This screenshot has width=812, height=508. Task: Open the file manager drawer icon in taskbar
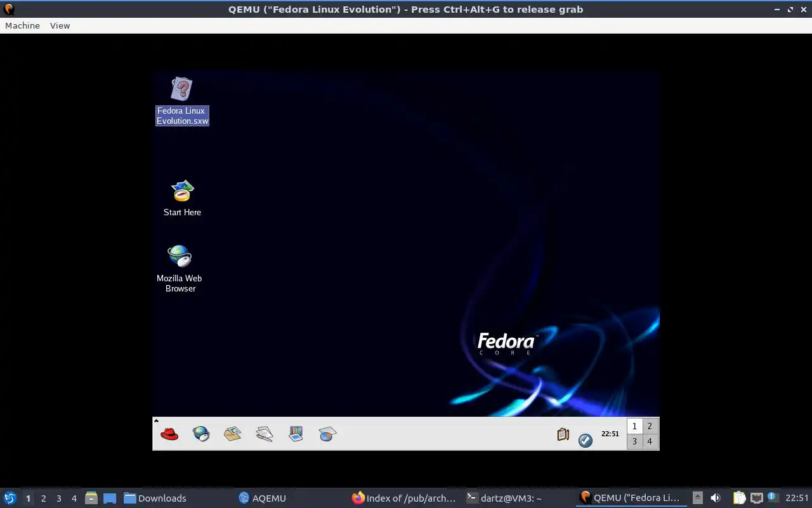click(x=91, y=498)
